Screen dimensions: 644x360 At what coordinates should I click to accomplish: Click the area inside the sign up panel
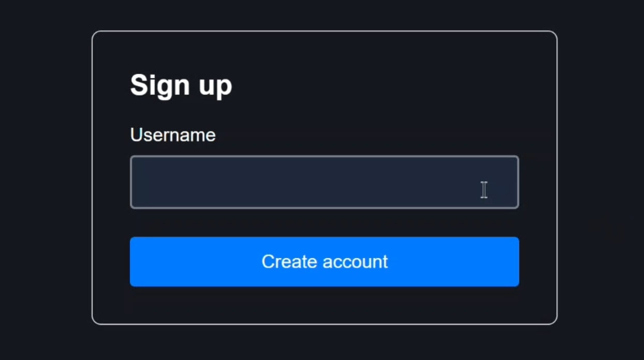point(325,305)
